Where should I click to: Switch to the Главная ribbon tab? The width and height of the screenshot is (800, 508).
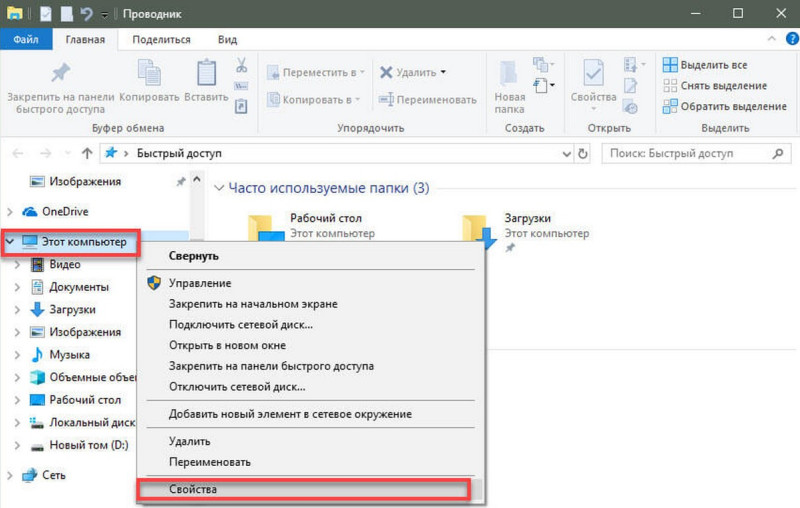coord(85,39)
